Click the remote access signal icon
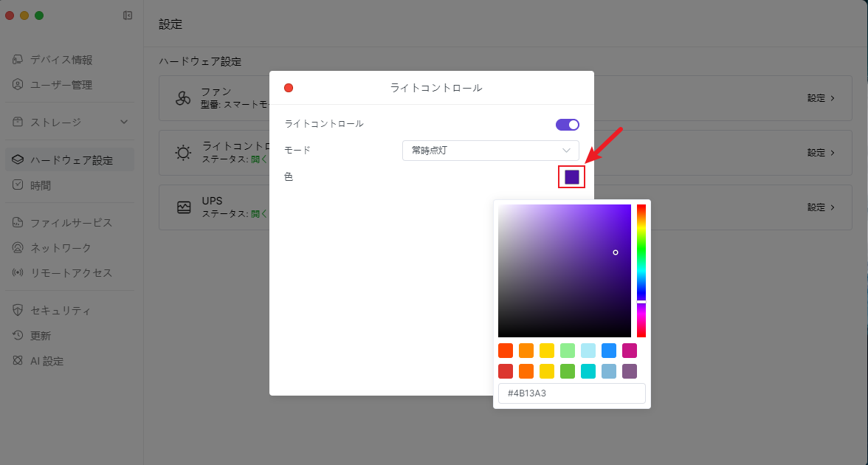Viewport: 868px width, 465px height. pyautogui.click(x=18, y=273)
